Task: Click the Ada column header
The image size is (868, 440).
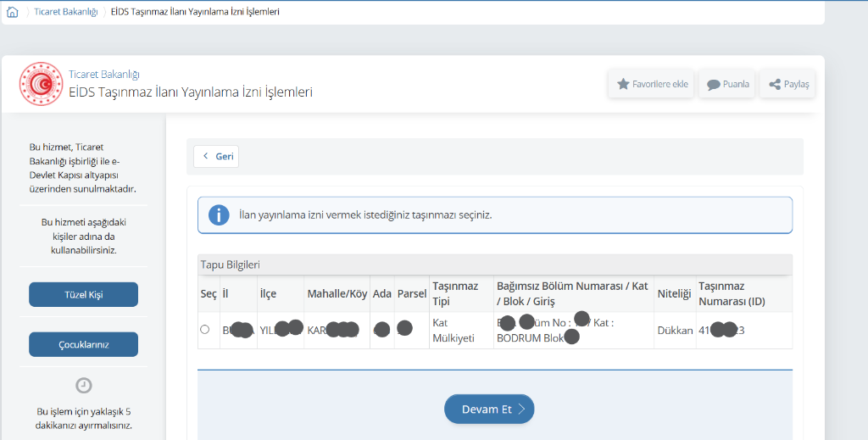Action: click(382, 294)
